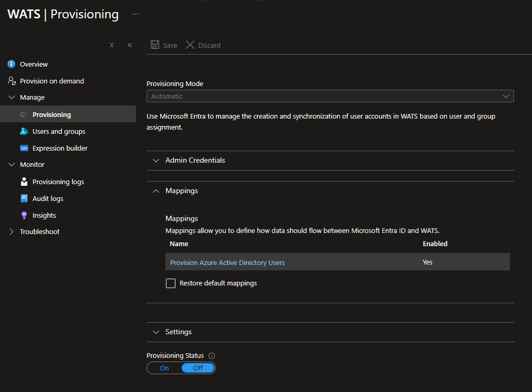Viewport: 532px width, 392px height.
Task: Click the WATS | Provisioning page title
Action: (x=63, y=14)
